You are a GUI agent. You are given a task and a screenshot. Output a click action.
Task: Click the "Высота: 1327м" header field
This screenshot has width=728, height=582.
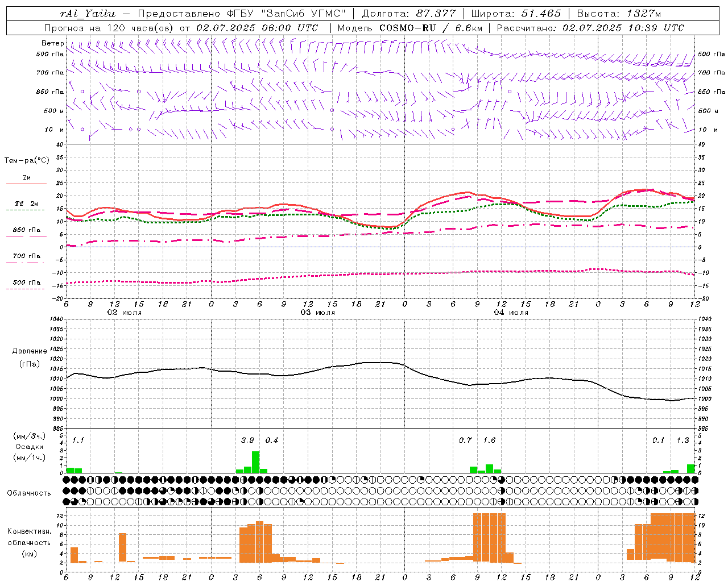[x=619, y=14]
